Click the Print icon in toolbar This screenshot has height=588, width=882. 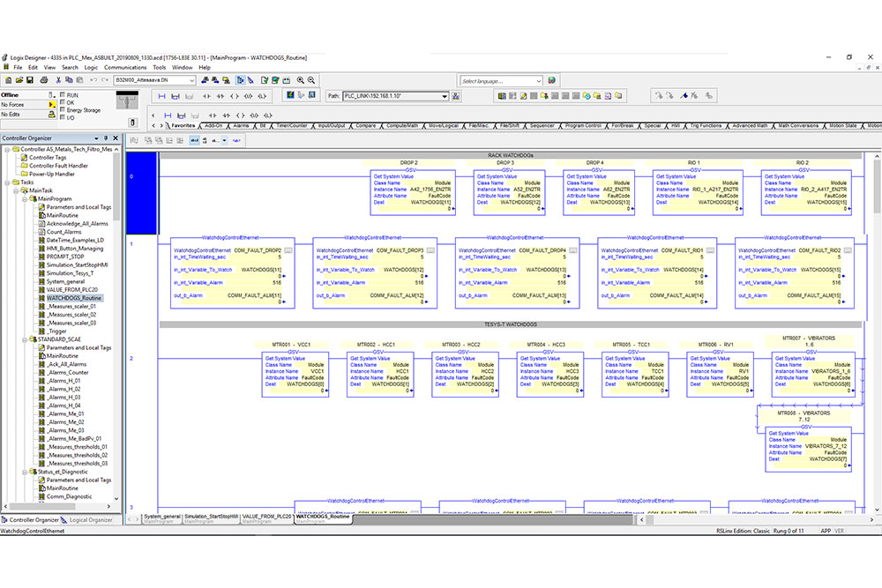(44, 80)
